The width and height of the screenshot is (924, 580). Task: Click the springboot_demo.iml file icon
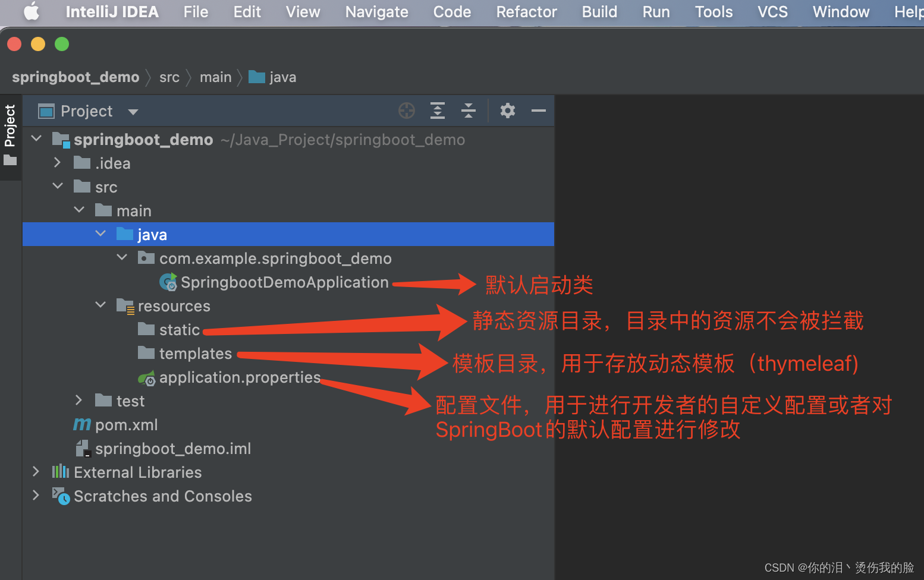point(83,449)
